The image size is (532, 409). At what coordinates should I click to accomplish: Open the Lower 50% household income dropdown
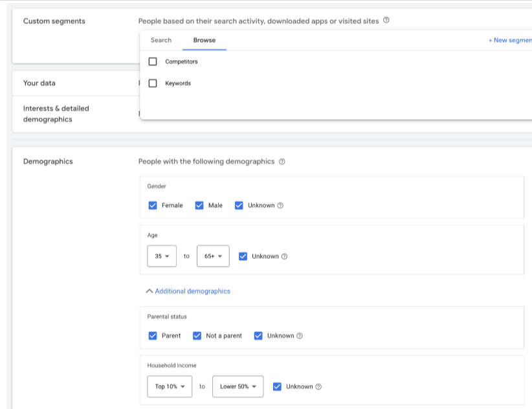click(238, 386)
